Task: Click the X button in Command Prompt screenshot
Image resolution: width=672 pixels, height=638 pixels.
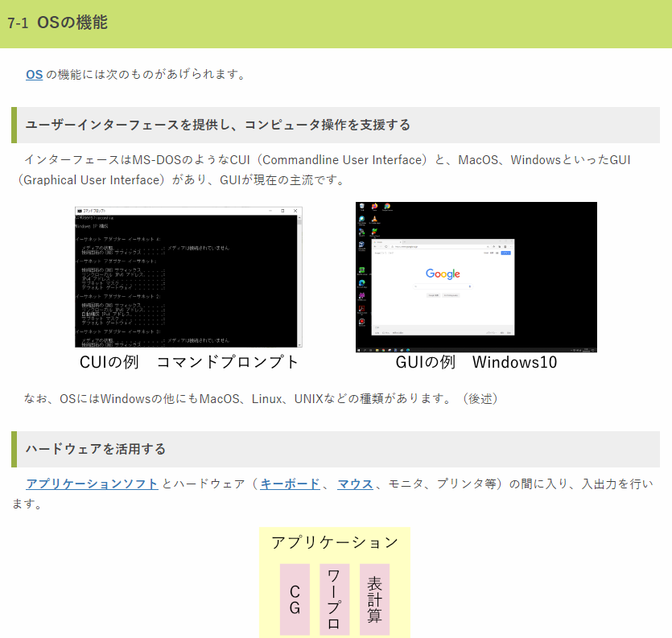Action: [295, 211]
